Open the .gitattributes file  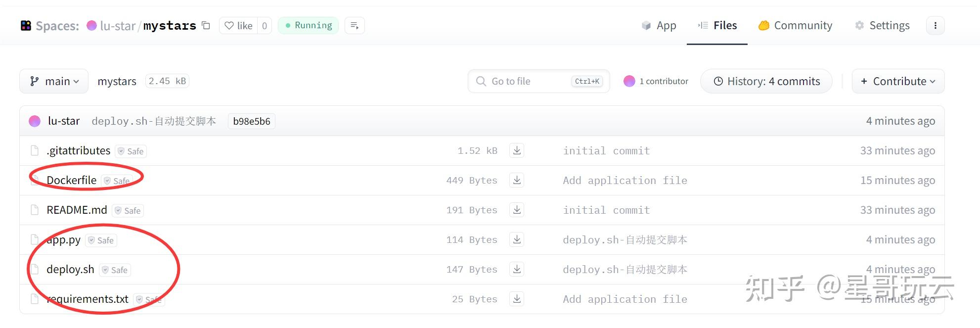point(79,150)
